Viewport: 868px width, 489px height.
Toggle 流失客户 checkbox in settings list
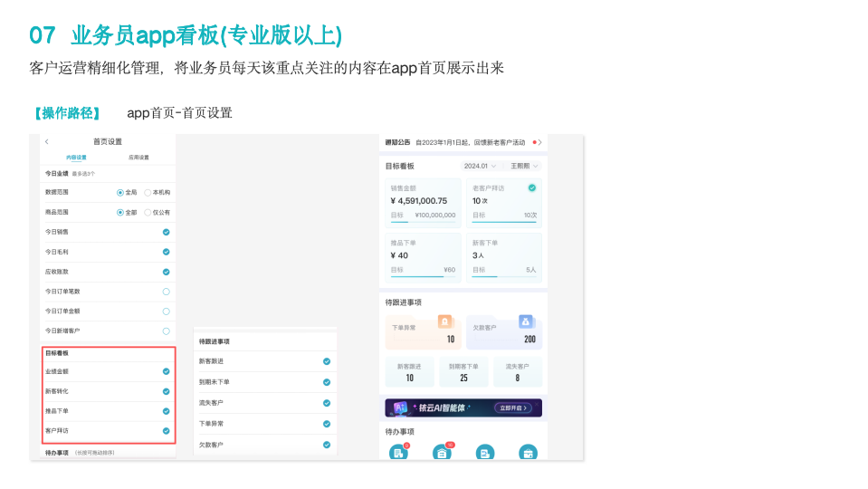pyautogui.click(x=327, y=403)
